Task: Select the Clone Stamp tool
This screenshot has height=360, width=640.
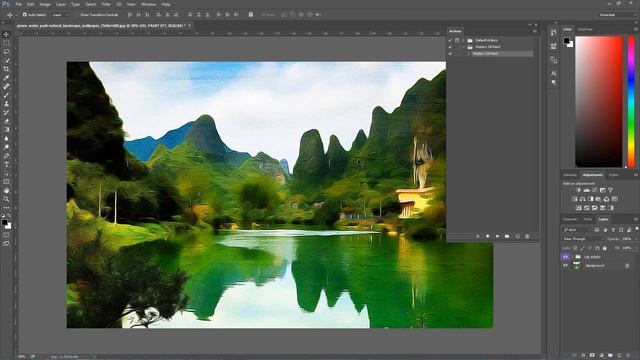Action: 6,104
